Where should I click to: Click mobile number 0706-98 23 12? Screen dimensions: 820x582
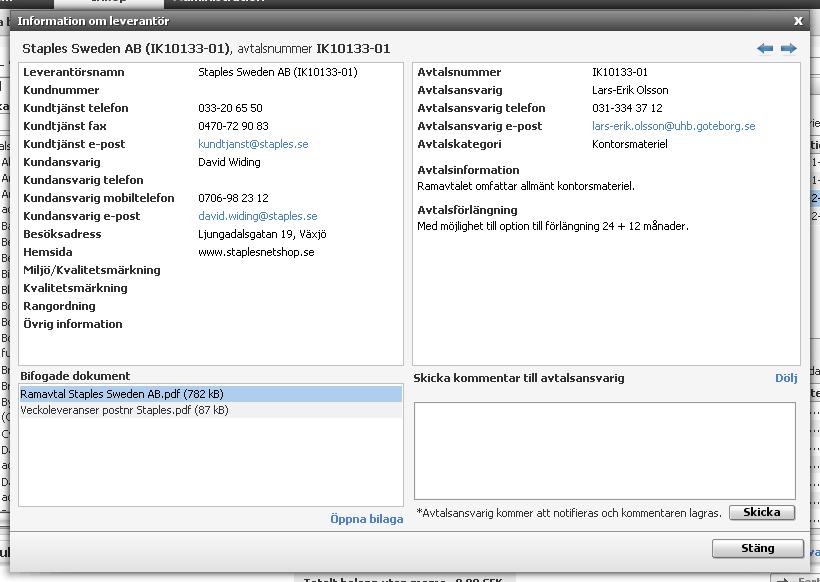tap(233, 198)
